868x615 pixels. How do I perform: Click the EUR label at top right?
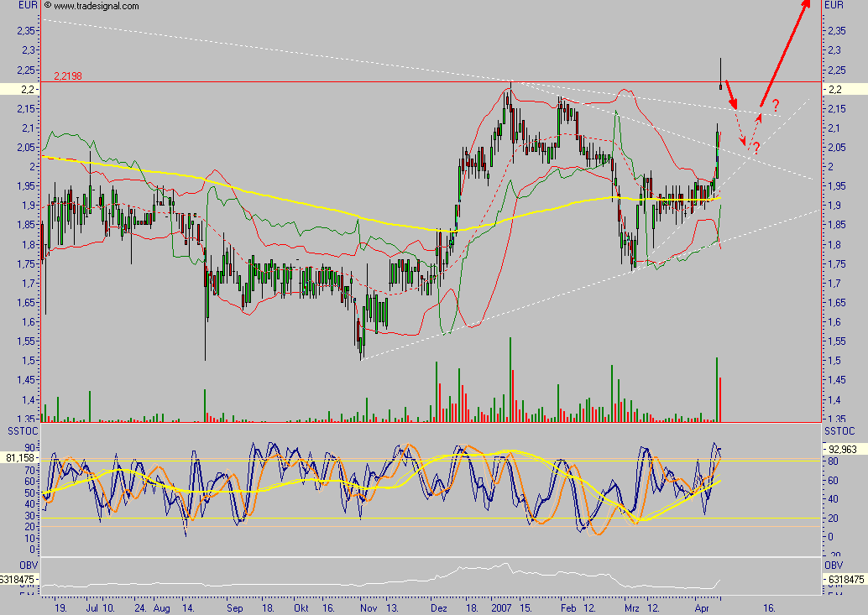tap(834, 6)
